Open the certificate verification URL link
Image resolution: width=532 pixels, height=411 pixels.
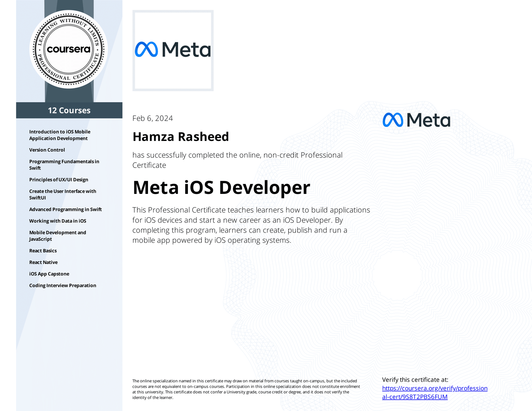point(435,392)
